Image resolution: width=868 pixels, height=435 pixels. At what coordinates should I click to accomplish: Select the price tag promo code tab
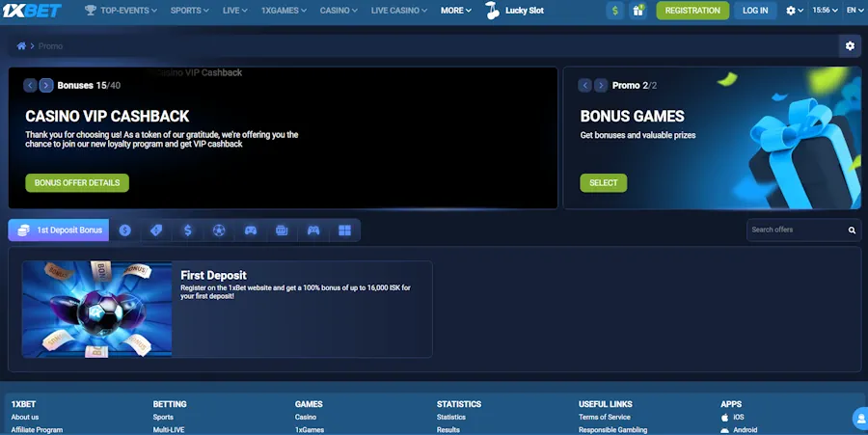[156, 231]
